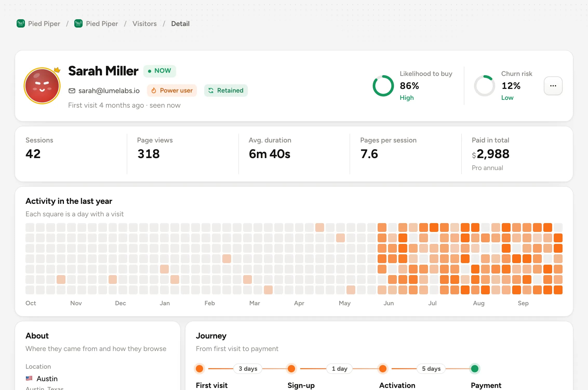Viewport: 588px width, 390px height.
Task: Click the Likelihood to buy progress ring
Action: [383, 86]
